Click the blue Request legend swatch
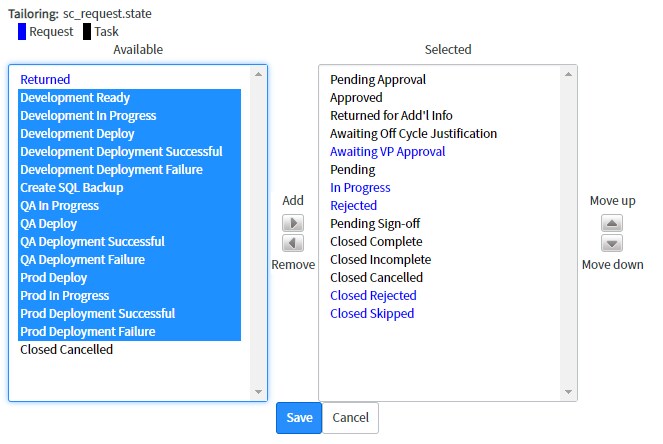 point(22,32)
